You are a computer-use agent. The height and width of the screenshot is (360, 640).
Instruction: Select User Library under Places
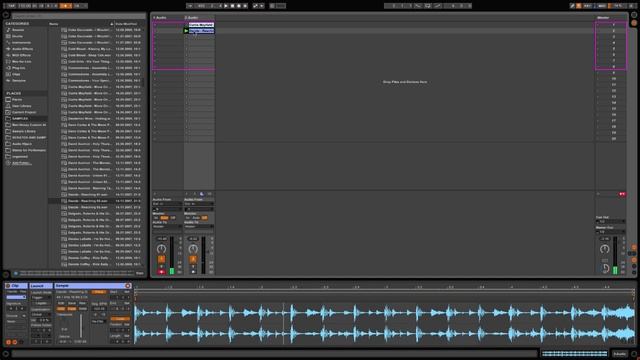pyautogui.click(x=22, y=106)
